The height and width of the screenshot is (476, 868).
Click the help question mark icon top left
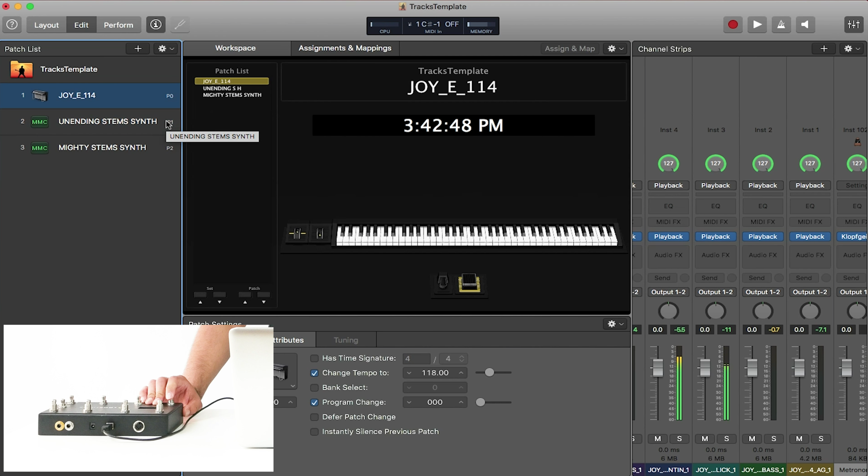click(x=12, y=24)
